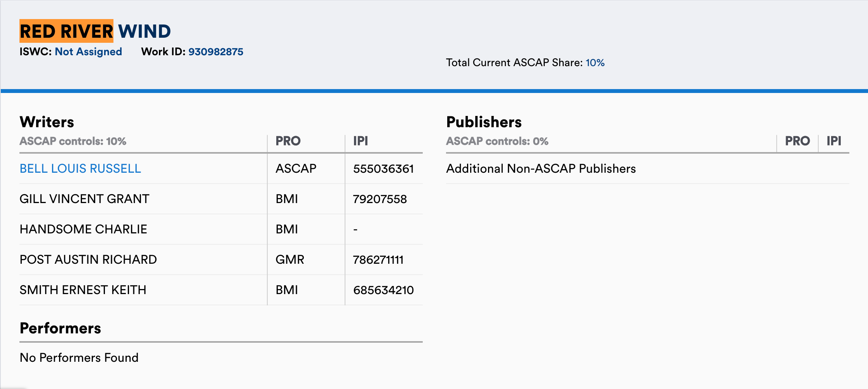This screenshot has height=389, width=868.
Task: Select the SMITH ERNEST KEITH writer row
Action: 83,289
